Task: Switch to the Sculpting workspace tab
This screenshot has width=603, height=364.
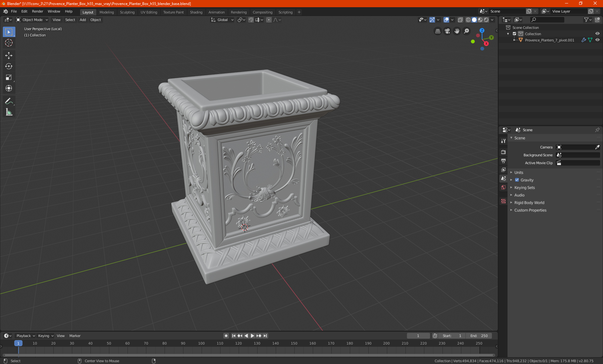Action: click(x=127, y=12)
